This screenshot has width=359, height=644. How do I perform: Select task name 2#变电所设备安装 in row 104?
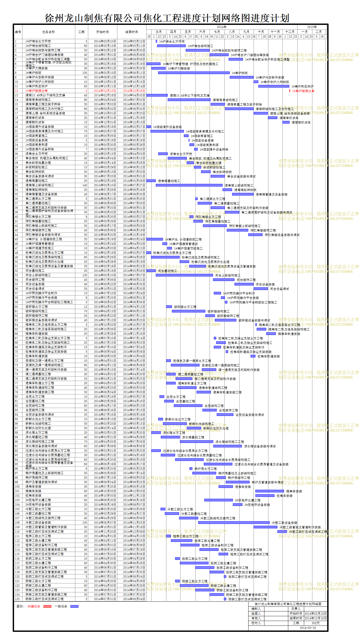click(x=38, y=505)
